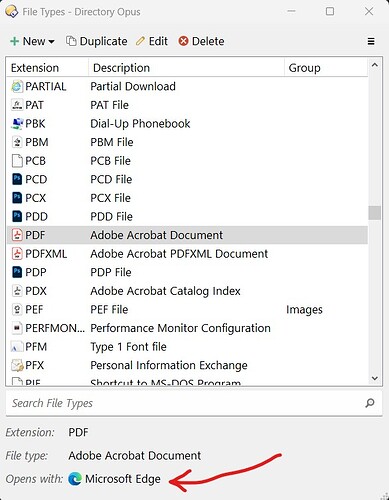The width and height of the screenshot is (389, 500).
Task: Select the PDD File description
Action: click(x=111, y=217)
